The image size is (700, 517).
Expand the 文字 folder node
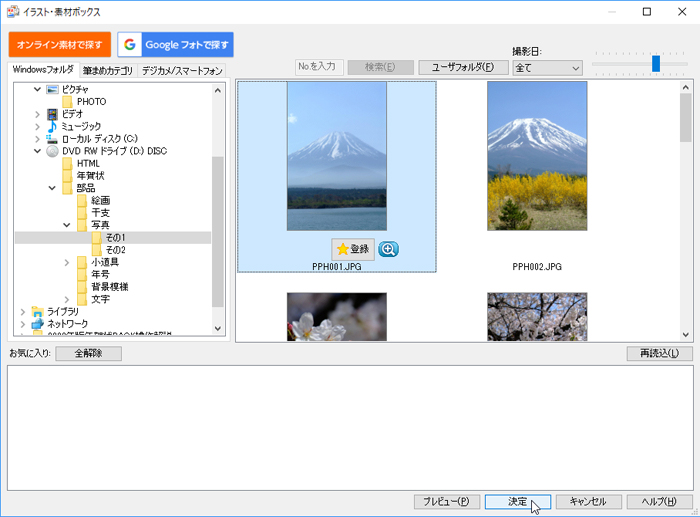pos(67,299)
